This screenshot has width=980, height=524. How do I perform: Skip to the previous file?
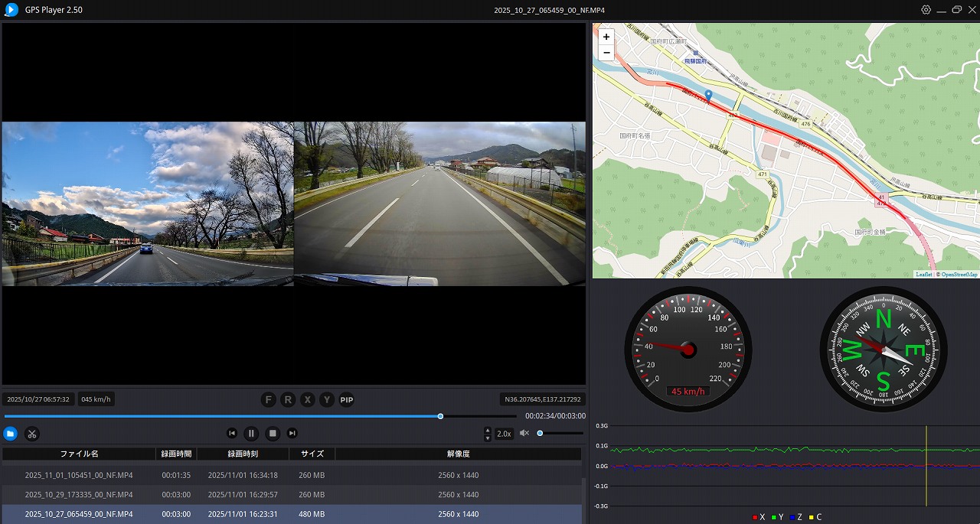click(231, 434)
